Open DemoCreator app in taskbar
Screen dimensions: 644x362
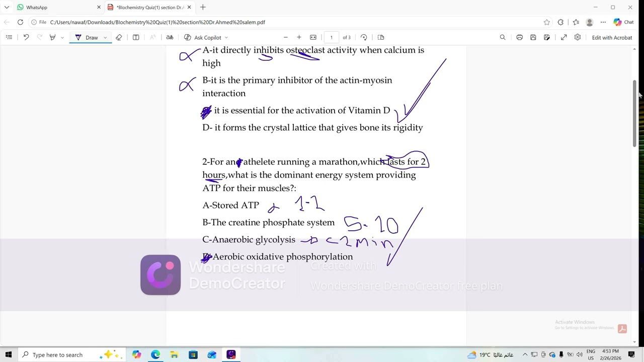point(231,354)
